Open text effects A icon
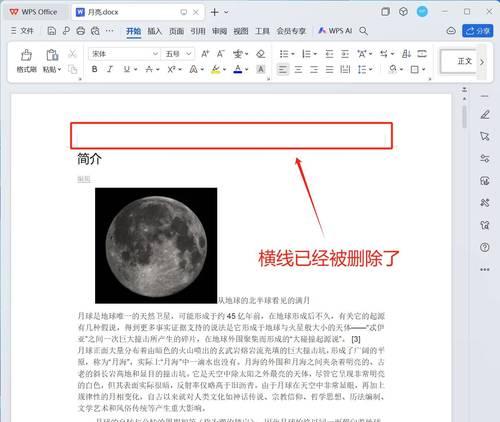The width and height of the screenshot is (500, 422). pos(193,69)
